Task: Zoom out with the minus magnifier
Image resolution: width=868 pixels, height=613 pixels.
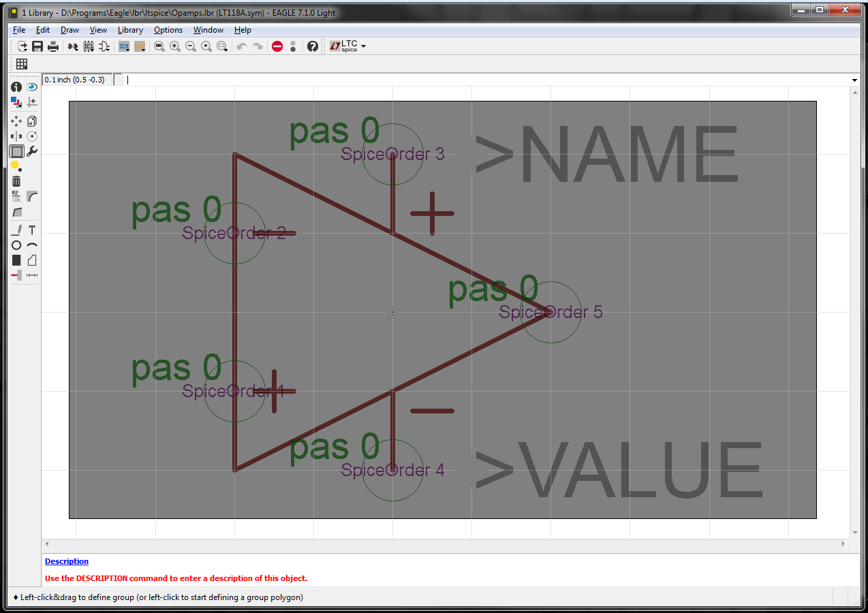Action: (x=191, y=46)
